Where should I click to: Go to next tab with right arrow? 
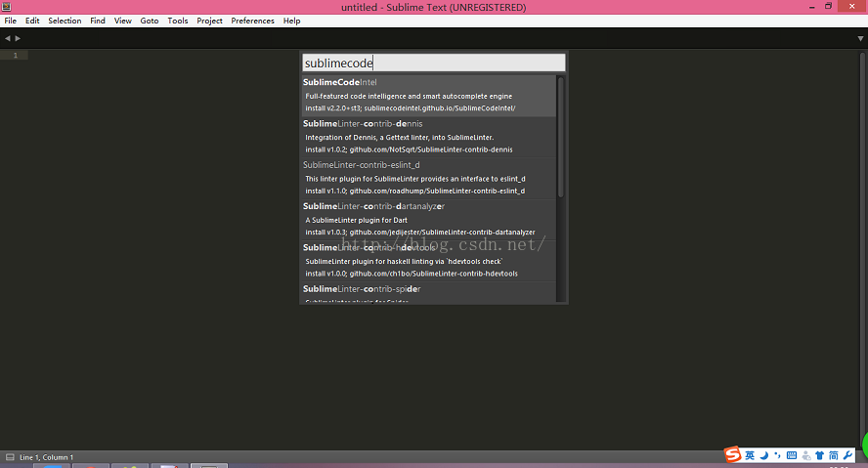[x=18, y=38]
